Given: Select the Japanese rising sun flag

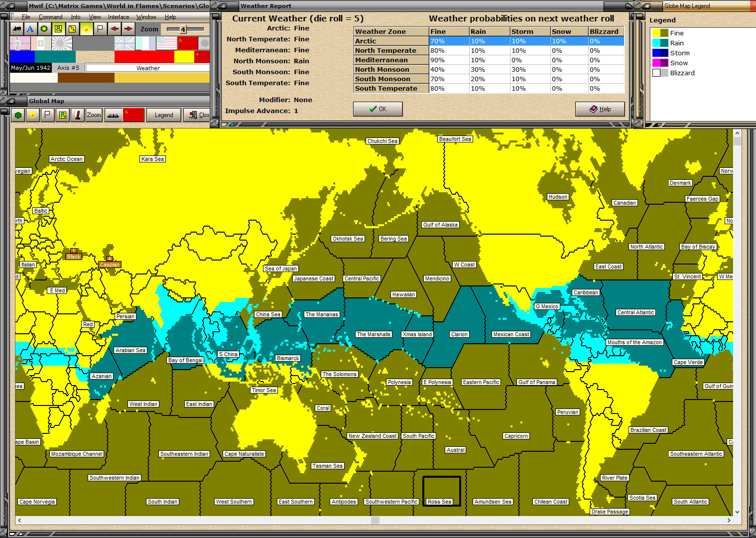Looking at the screenshot, I should pos(62,43).
